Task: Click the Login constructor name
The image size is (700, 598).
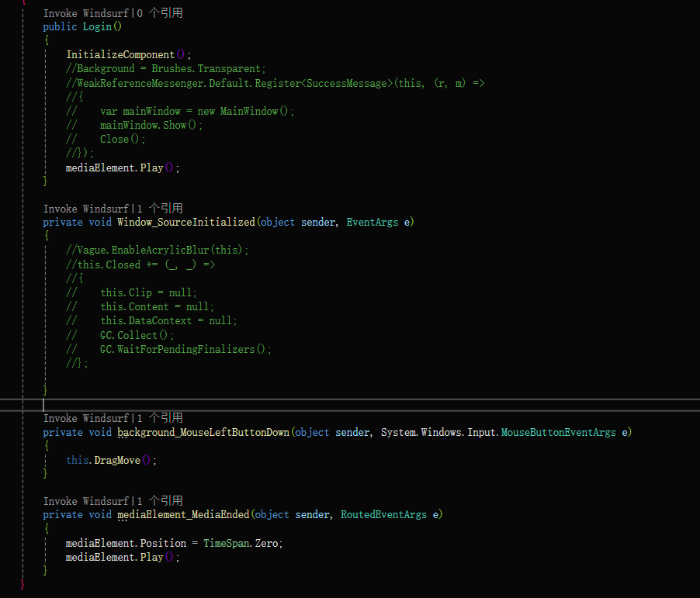Action: (97, 27)
